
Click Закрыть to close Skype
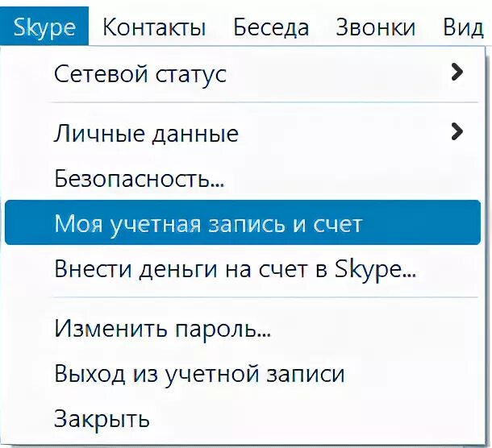(x=102, y=418)
